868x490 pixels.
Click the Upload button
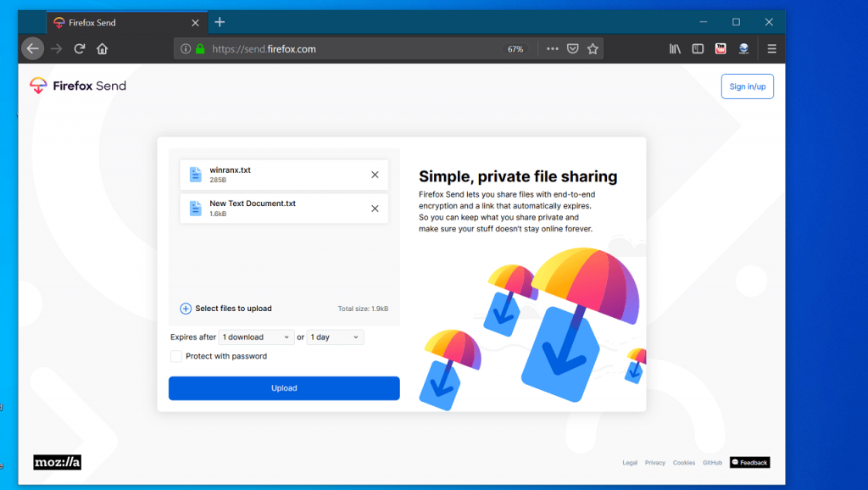click(284, 388)
